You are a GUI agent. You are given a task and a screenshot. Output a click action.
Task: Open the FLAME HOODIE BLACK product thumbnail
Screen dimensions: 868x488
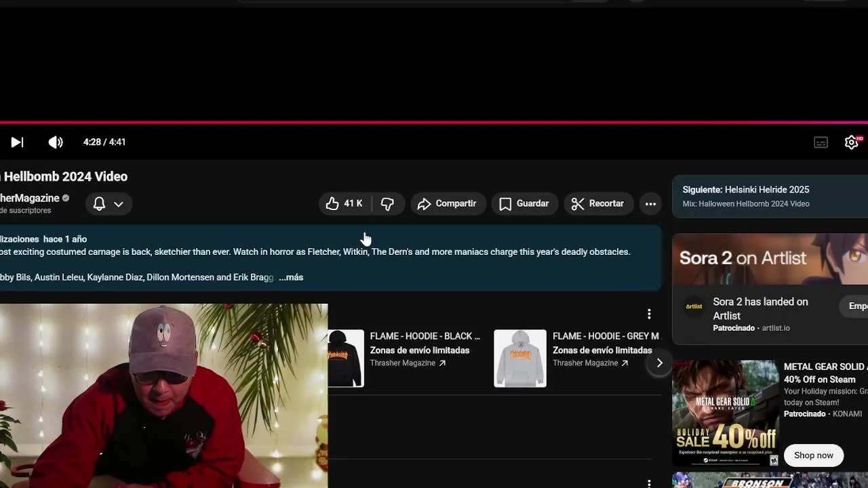pyautogui.click(x=346, y=359)
